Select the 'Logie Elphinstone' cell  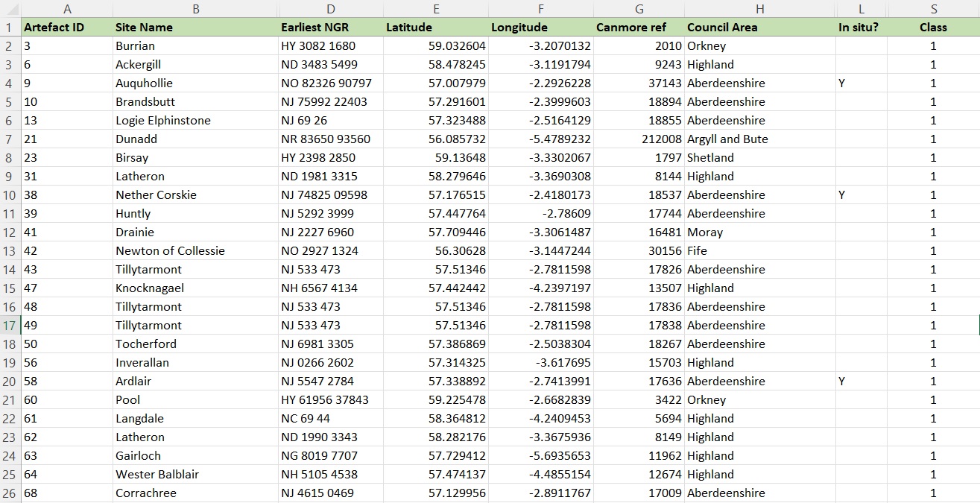(x=195, y=121)
